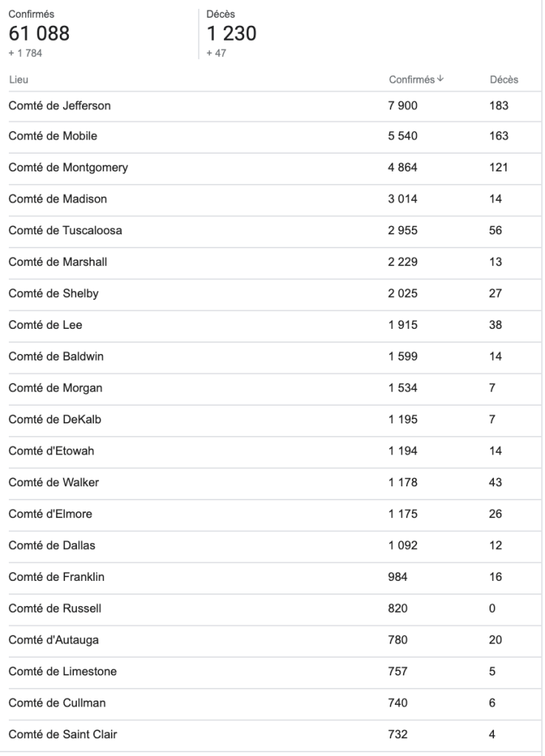Screen dimensions: 545x756
Task: Sort table by Confirmés column header
Action: coord(412,80)
